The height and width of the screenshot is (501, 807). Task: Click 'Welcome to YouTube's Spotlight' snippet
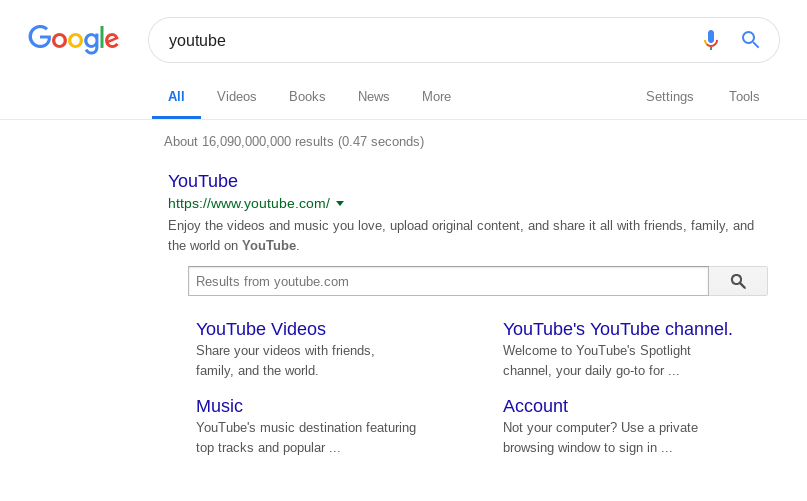(x=597, y=360)
